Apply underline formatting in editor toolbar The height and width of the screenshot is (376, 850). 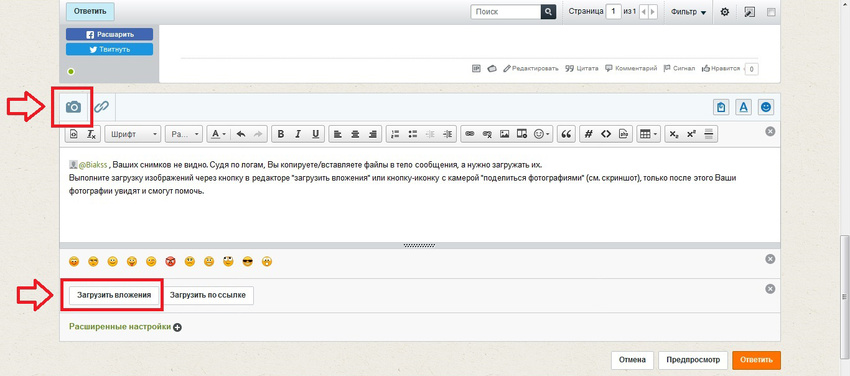(x=315, y=134)
